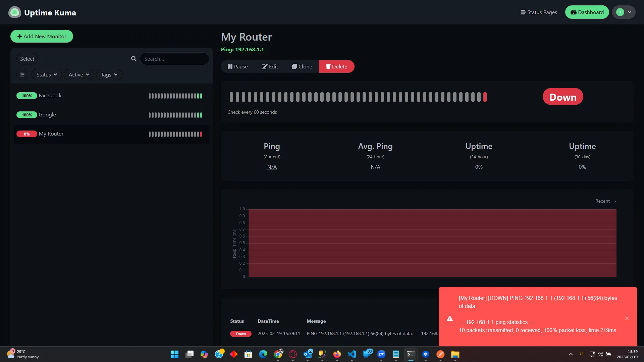This screenshot has height=362, width=644.
Task: Select the Facebook monitor row
Action: [x=111, y=96]
